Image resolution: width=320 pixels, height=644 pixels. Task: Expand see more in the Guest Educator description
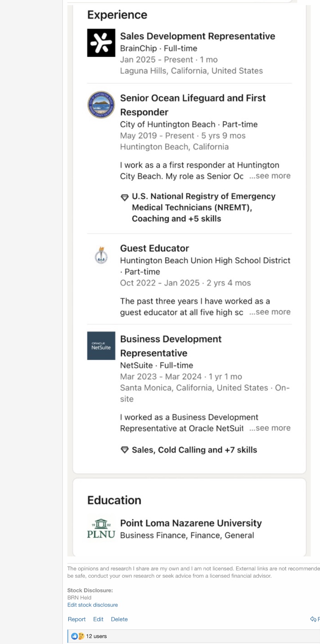click(x=270, y=312)
